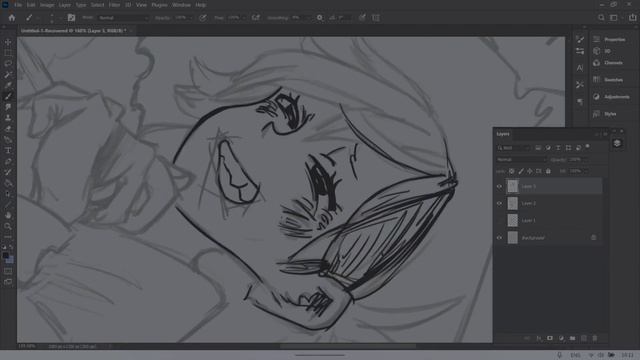
Task: Select the Rectangular Marquee tool
Action: (x=8, y=53)
